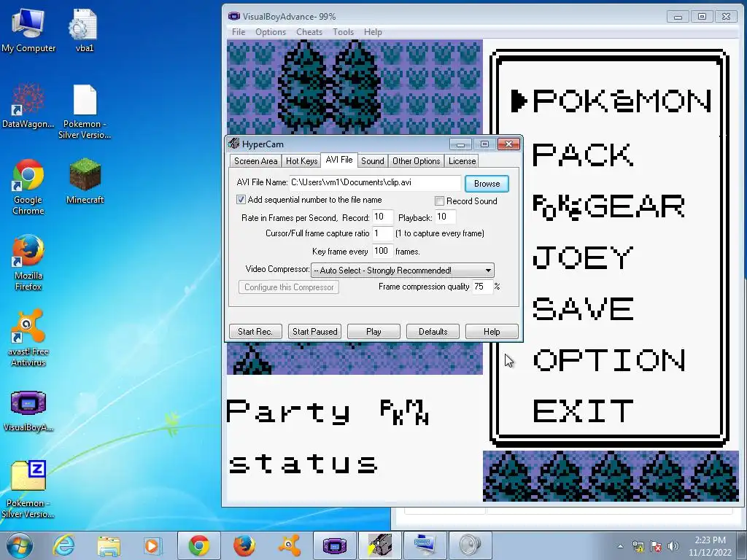The width and height of the screenshot is (747, 560).
Task: Select the AVI File tab
Action: [x=339, y=160]
